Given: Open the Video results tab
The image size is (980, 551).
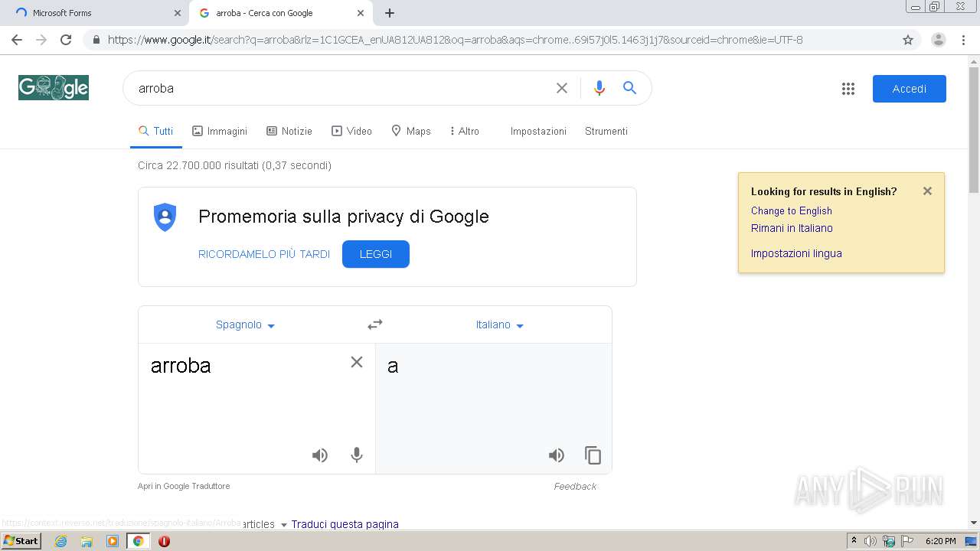Looking at the screenshot, I should 351,131.
